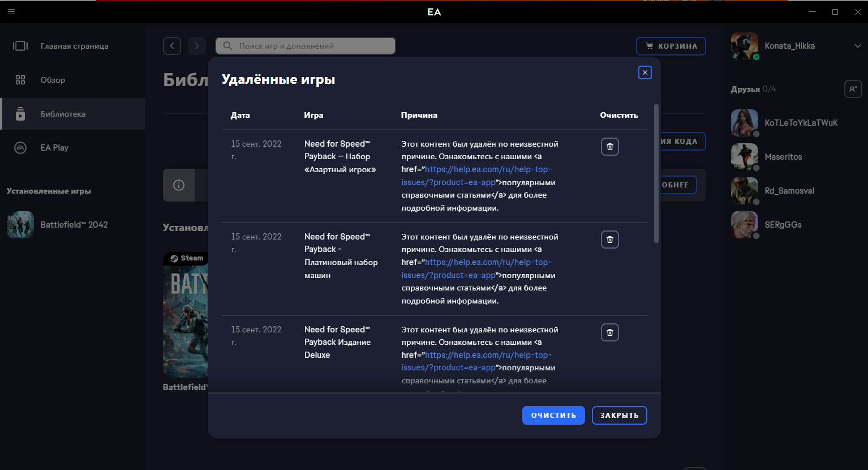Click the Дата column header

[240, 115]
